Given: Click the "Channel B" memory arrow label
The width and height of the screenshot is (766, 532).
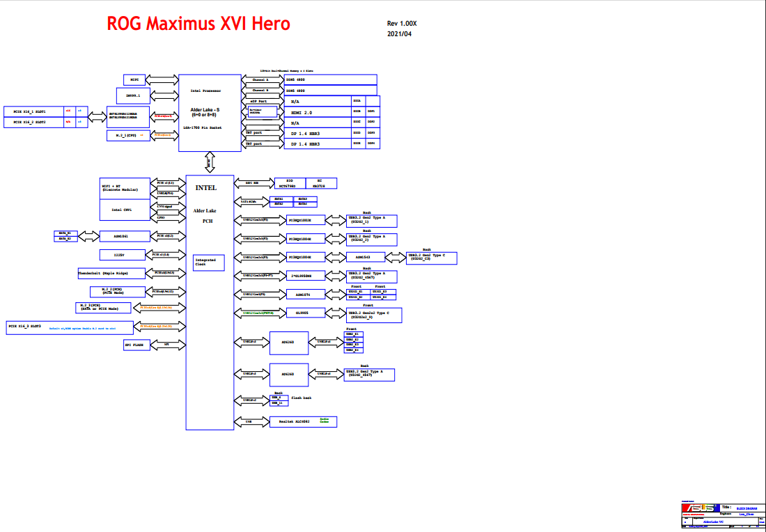Looking at the screenshot, I should (260, 91).
